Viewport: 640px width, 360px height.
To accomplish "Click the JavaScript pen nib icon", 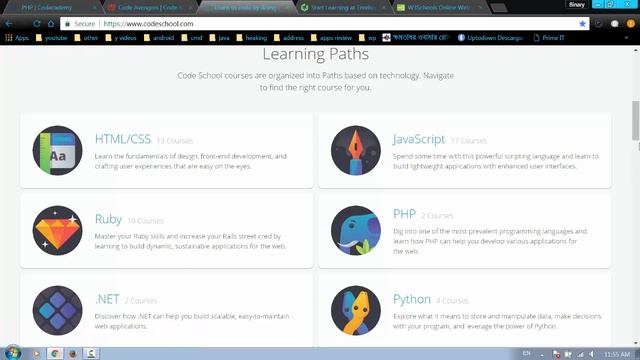I will tap(356, 151).
